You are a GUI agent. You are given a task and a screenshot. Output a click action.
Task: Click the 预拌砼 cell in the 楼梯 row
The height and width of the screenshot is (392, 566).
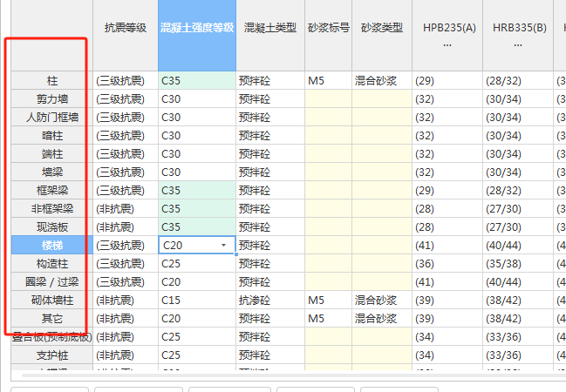270,246
